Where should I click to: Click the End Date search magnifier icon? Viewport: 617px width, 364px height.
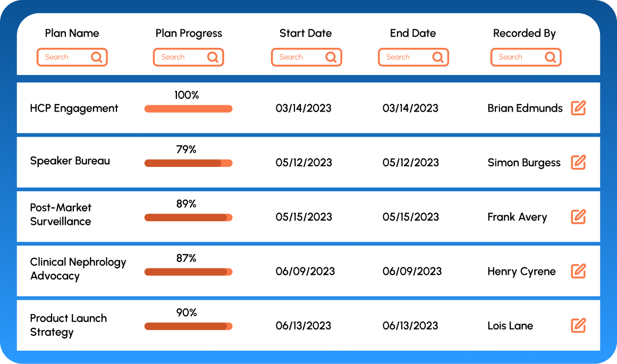coord(438,57)
